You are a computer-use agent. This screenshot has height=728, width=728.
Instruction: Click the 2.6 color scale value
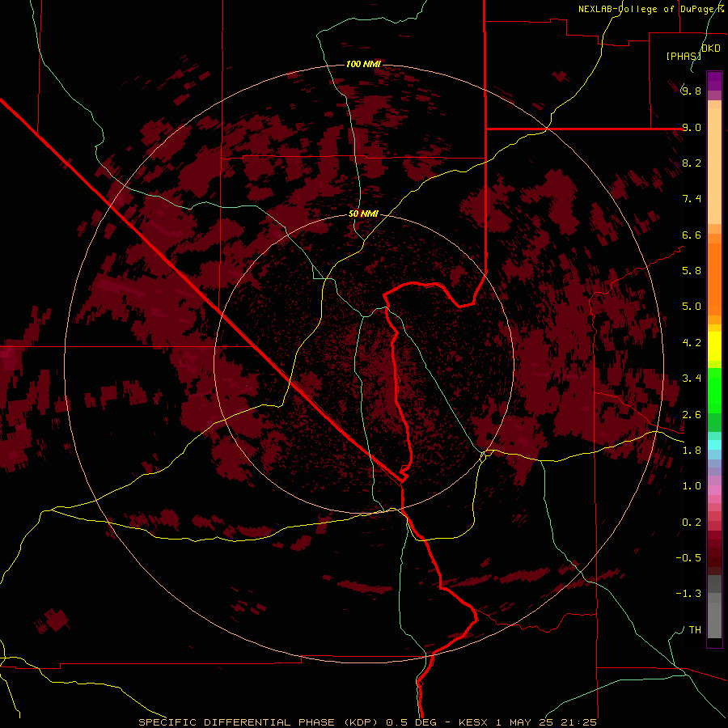click(x=692, y=414)
